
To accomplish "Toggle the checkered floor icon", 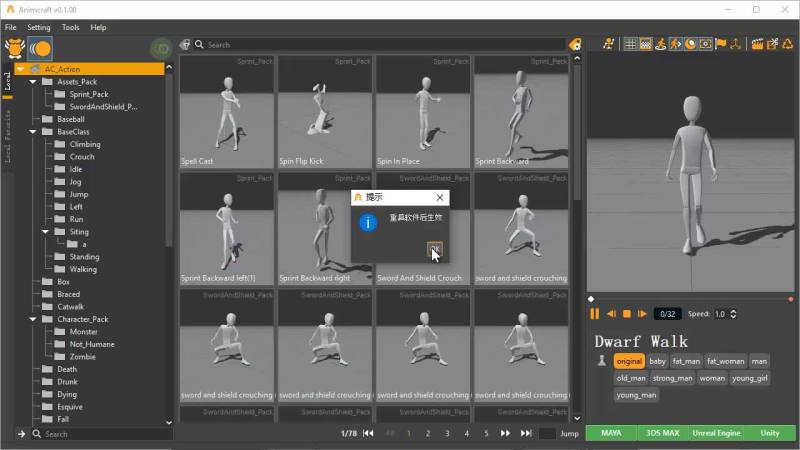I will (x=645, y=44).
